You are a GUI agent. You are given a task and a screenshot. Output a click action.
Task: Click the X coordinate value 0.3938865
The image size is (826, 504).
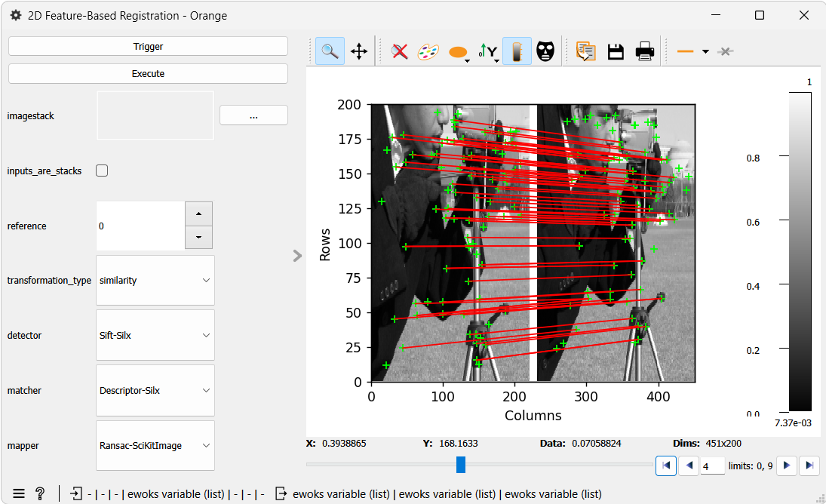pos(344,444)
